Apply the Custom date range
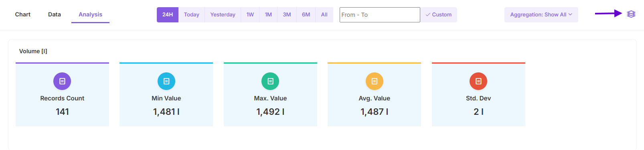The width and height of the screenshot is (644, 150). point(439,15)
